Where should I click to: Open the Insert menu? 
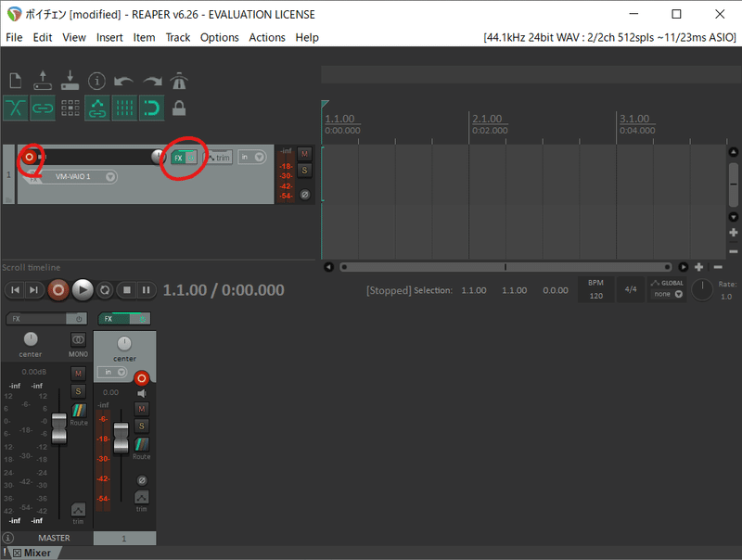pos(109,37)
